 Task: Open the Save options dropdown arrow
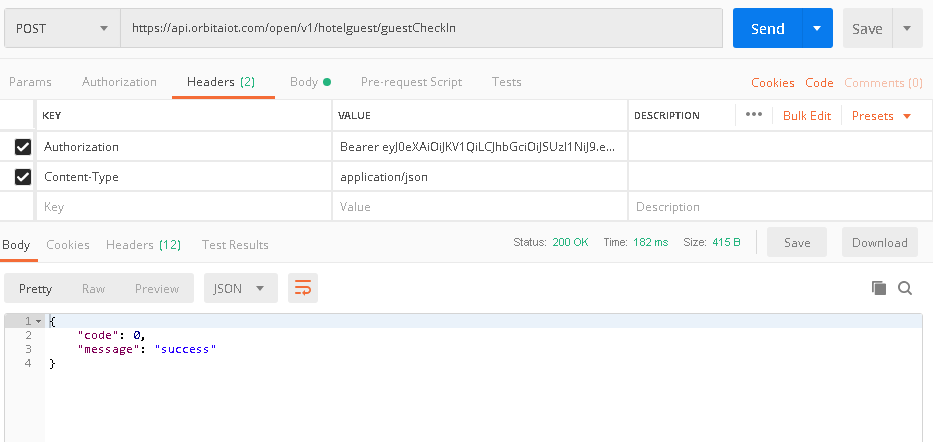point(907,29)
